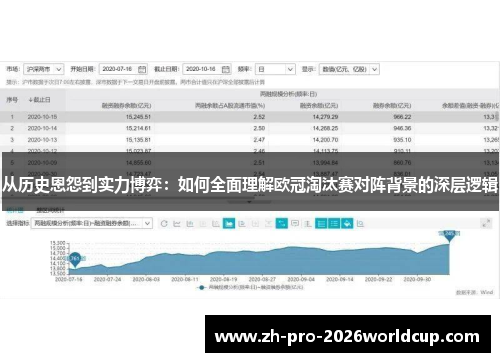Click the 两融余额占A股流通市值(%) column header
Image resolution: width=500 pixels, height=362 pixels.
click(230, 105)
